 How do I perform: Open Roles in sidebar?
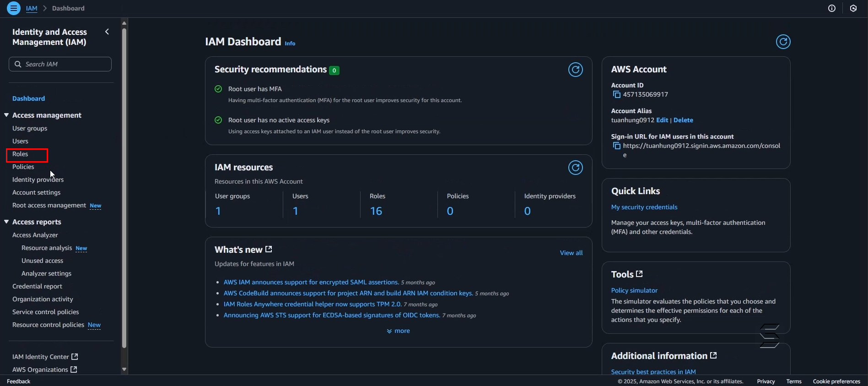20,154
